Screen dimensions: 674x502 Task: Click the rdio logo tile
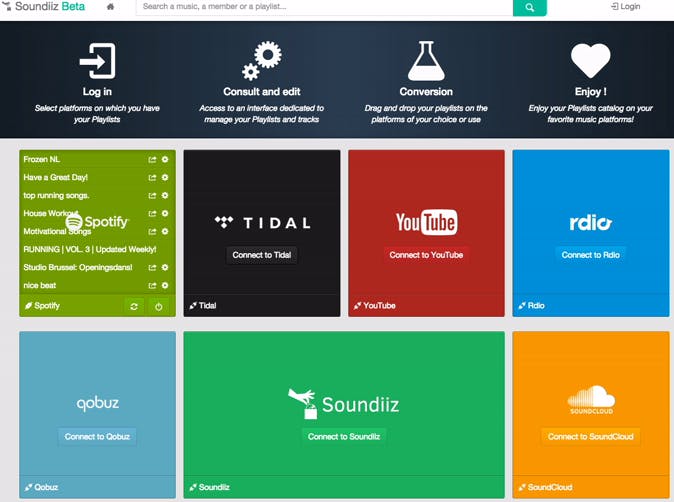point(591,223)
